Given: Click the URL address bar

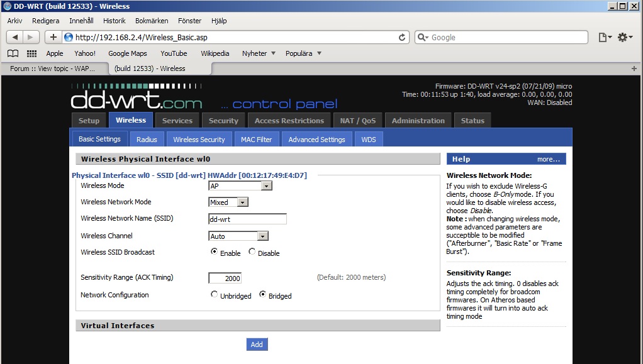Looking at the screenshot, I should point(235,37).
